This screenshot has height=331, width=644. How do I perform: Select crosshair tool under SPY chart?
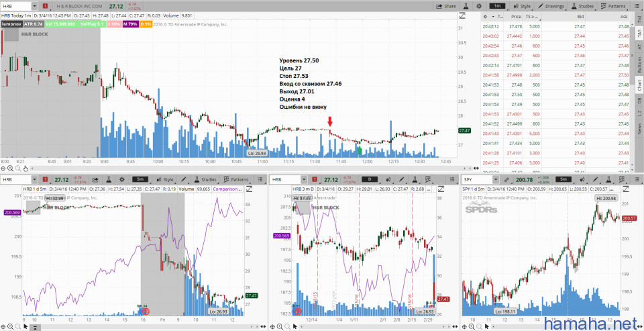point(464,326)
